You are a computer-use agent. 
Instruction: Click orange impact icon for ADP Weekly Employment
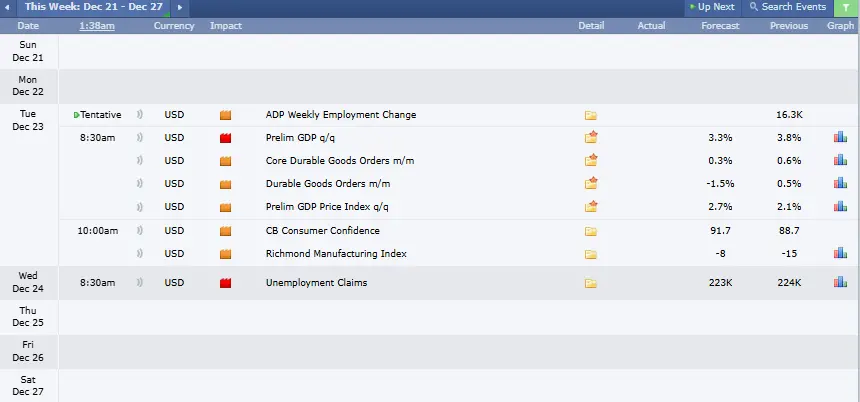click(x=225, y=115)
